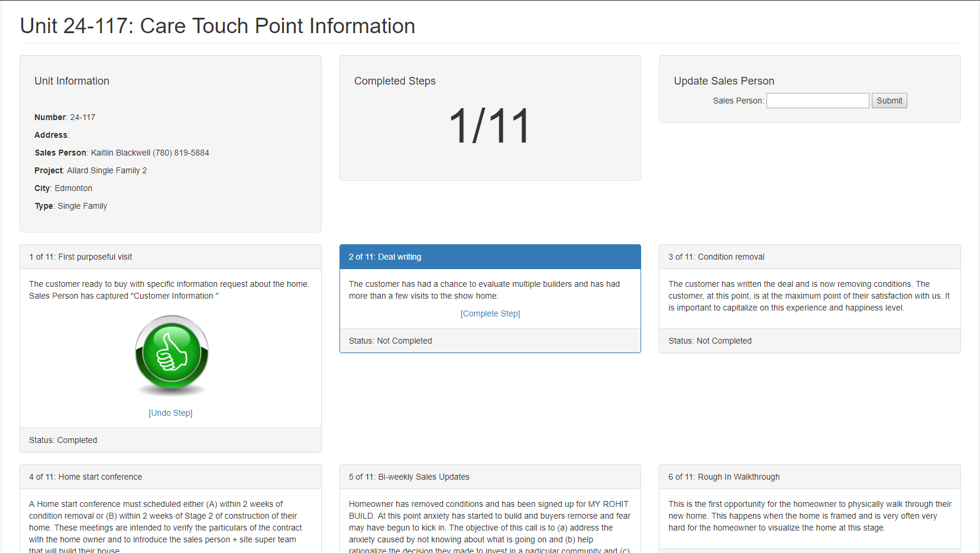Click the '5 of 11: Bi-weekly Sales Updates' header
Screen dimensions: 980x553
pyautogui.click(x=490, y=477)
